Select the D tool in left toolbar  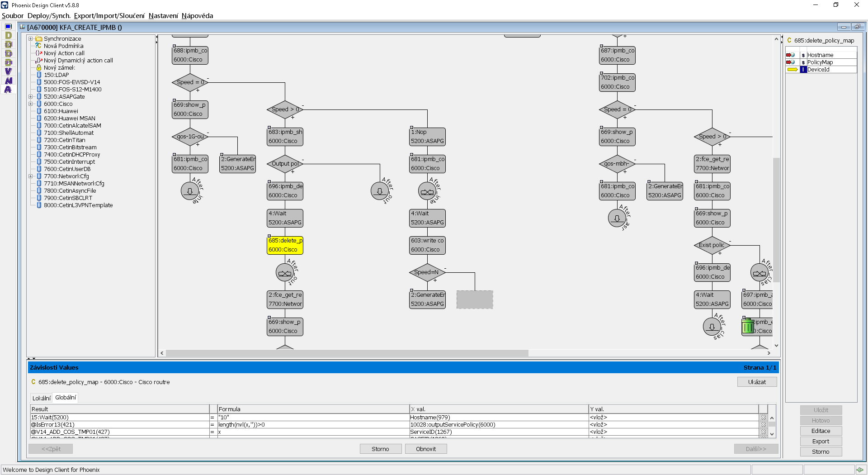[8, 35]
